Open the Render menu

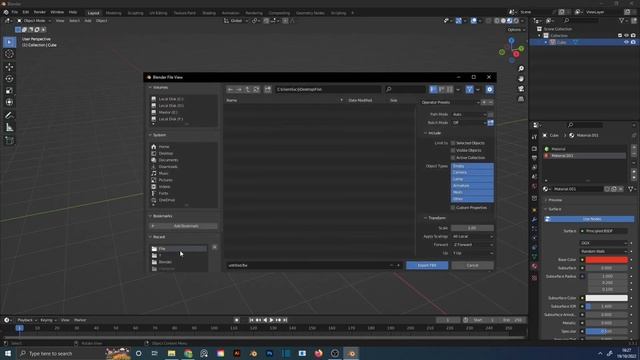pos(40,12)
